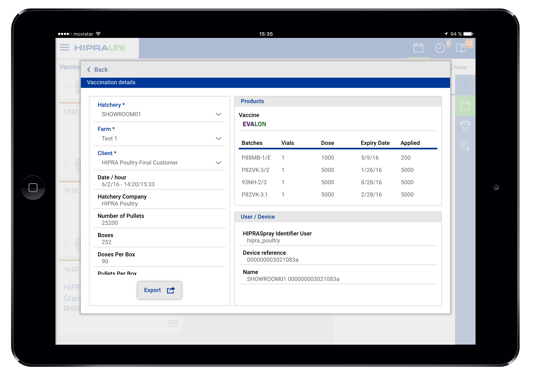Expand the Hatchery SHOWROOM01 dropdown
550x392 pixels.
(x=218, y=114)
